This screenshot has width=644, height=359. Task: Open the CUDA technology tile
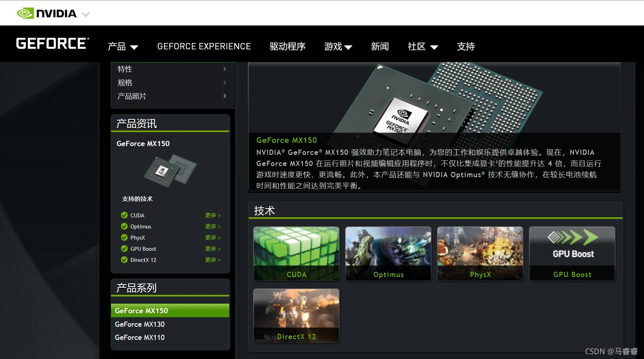tap(296, 254)
